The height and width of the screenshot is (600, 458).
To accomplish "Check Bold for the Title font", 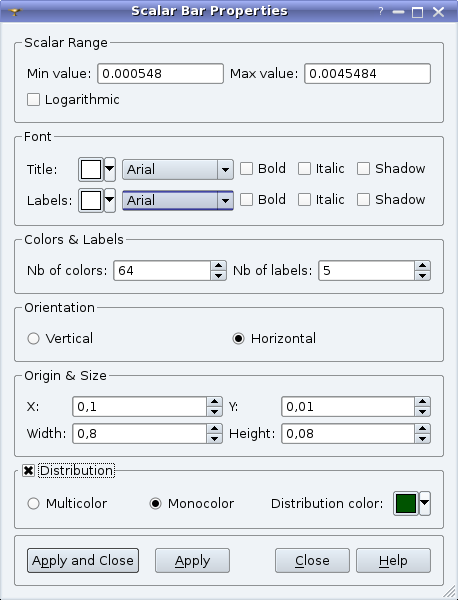I will 246,168.
